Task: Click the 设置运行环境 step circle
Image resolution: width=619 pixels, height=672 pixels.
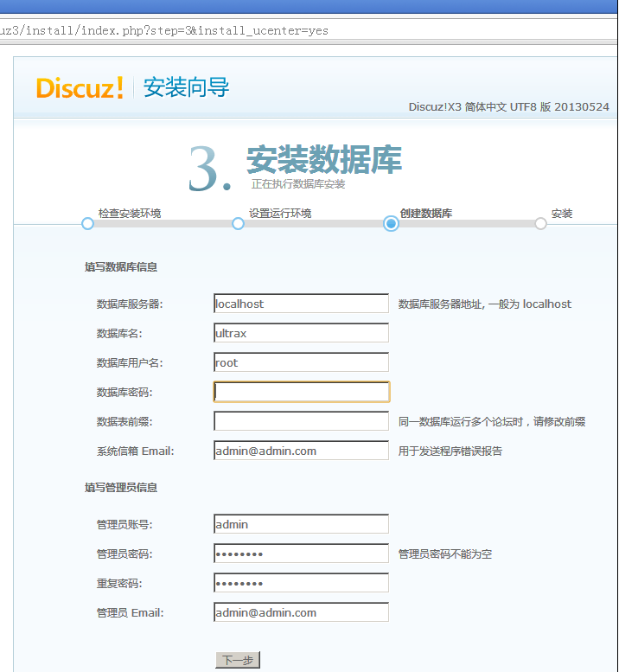Action: tap(238, 223)
